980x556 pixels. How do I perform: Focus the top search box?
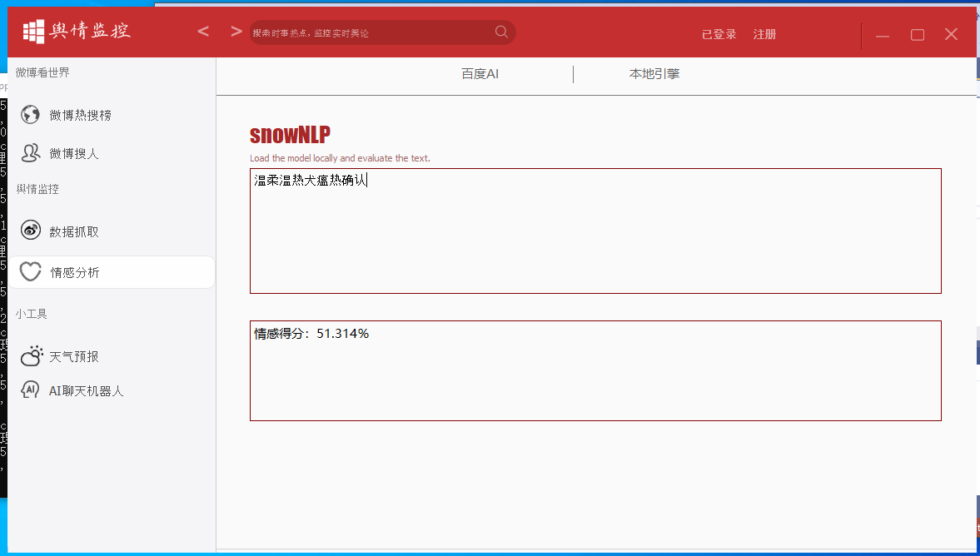coord(382,32)
